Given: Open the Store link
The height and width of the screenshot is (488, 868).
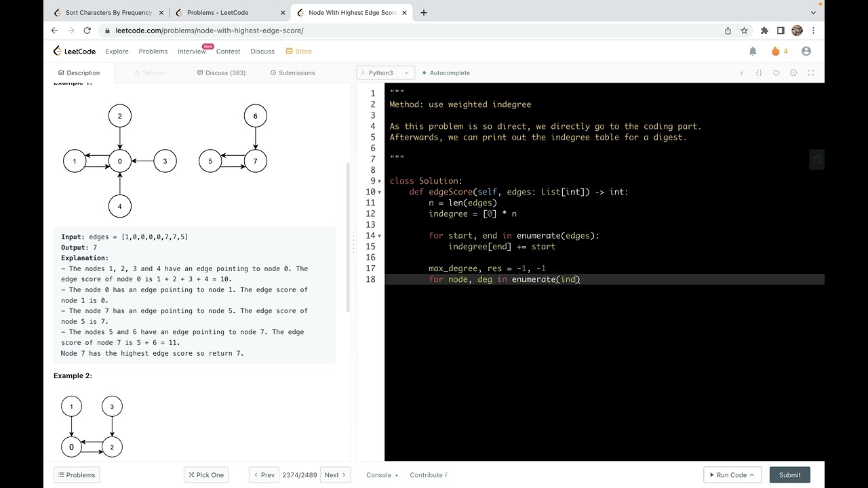Looking at the screenshot, I should click(x=299, y=52).
